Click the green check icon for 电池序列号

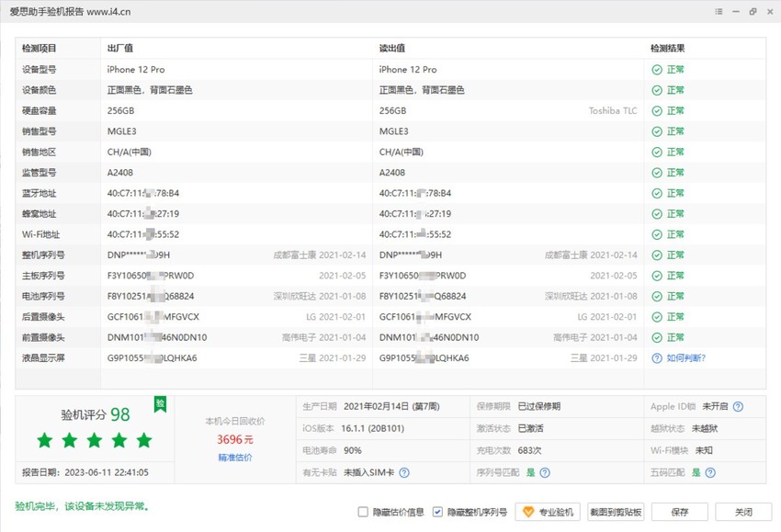tap(657, 297)
